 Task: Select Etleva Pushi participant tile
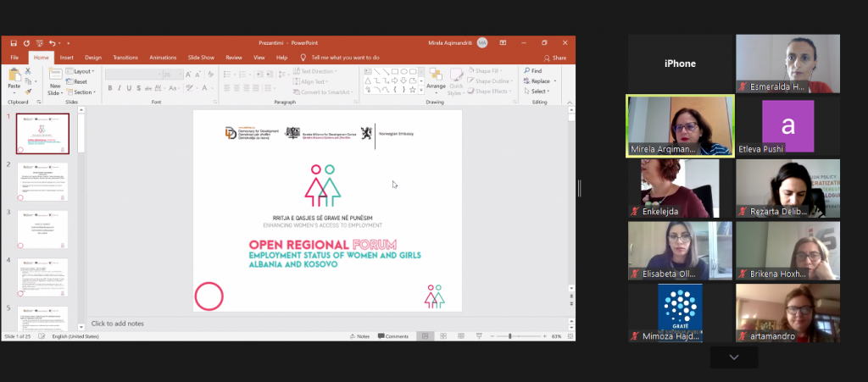pyautogui.click(x=787, y=126)
